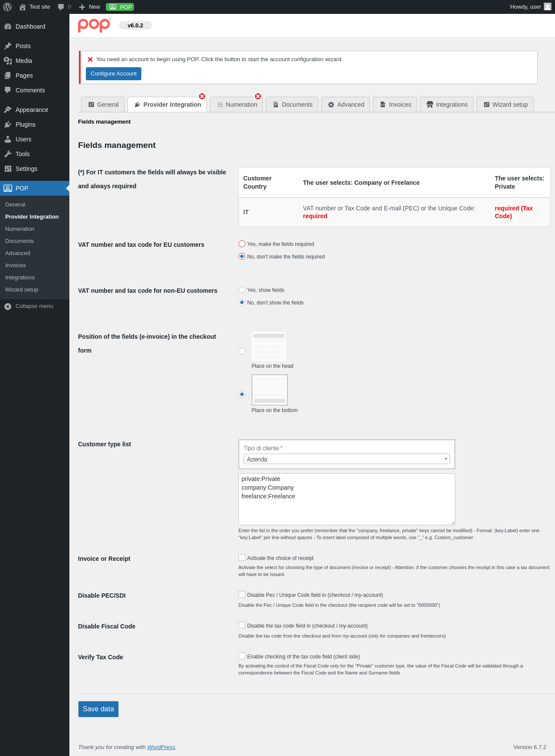
Task: Click the WordPress logo icon
Action: pyautogui.click(x=7, y=7)
